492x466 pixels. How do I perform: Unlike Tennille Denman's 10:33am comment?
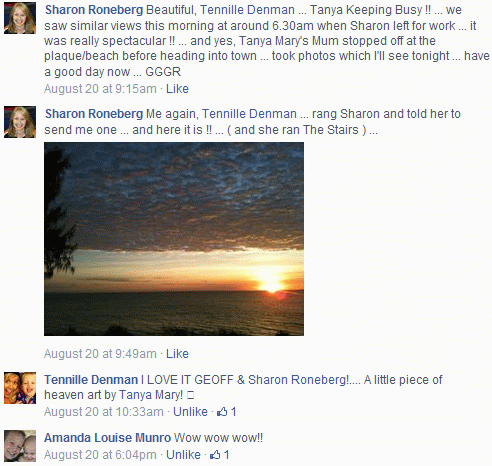(190, 412)
